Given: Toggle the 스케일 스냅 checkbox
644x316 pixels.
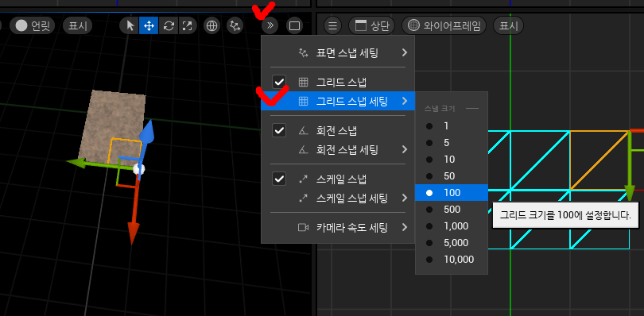Looking at the screenshot, I should tap(279, 179).
